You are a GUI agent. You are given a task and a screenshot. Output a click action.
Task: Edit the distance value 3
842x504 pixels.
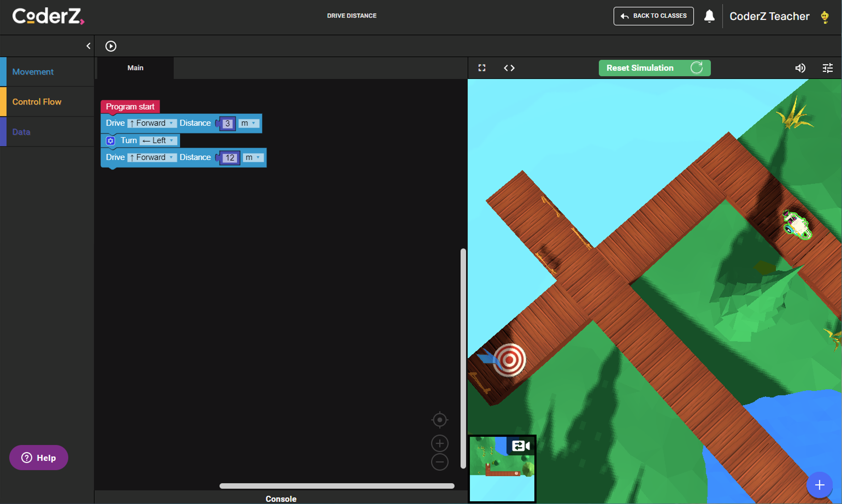[x=228, y=123]
